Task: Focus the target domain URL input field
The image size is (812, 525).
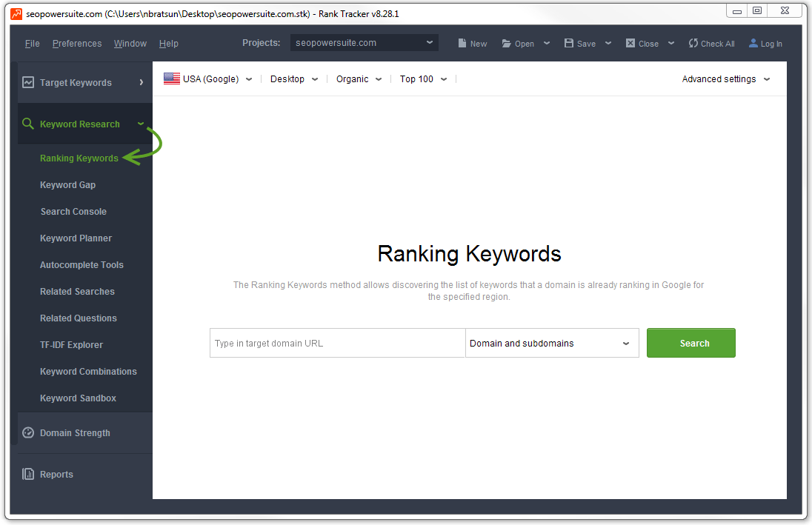Action: point(338,343)
